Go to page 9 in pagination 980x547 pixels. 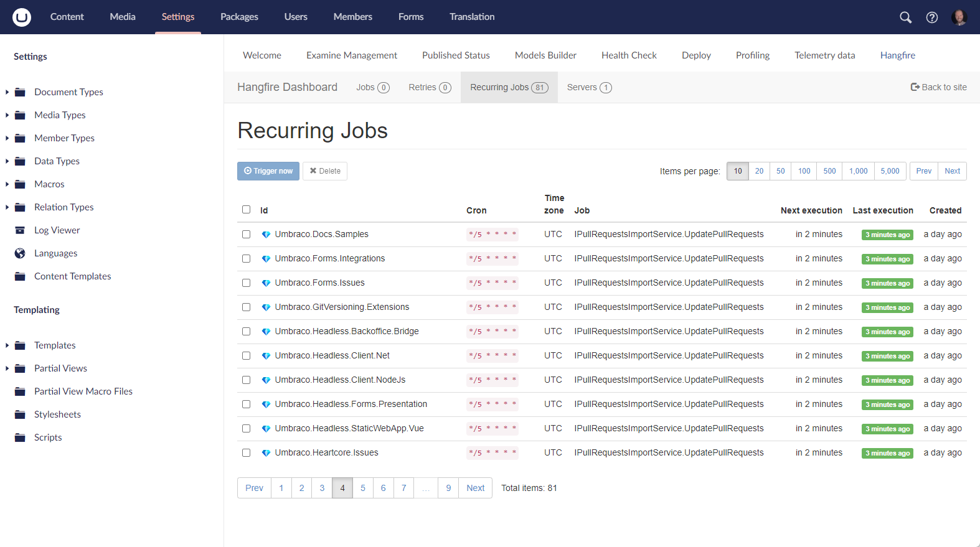pos(448,488)
